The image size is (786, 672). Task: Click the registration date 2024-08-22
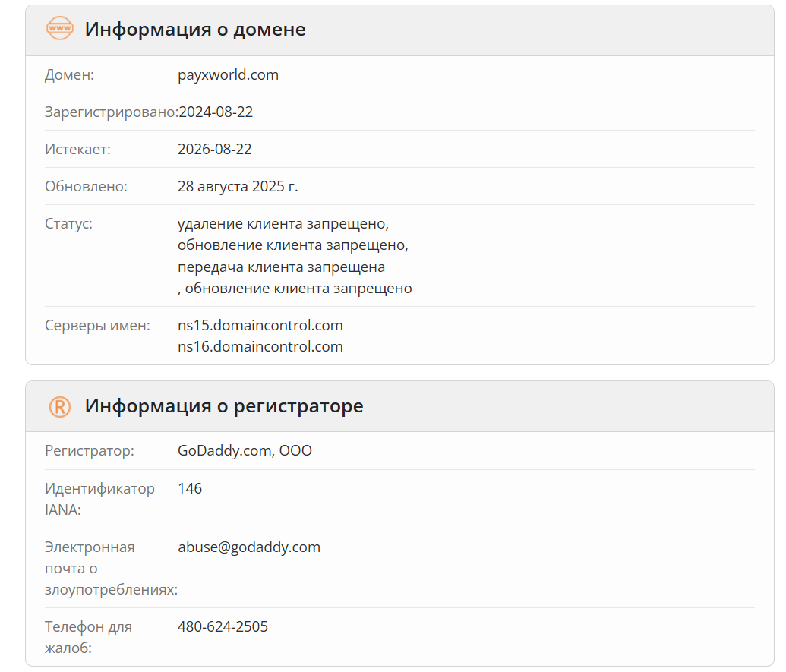(x=216, y=112)
